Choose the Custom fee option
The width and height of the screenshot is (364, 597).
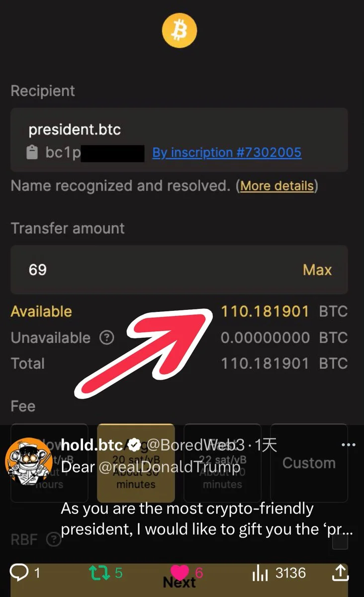coord(309,463)
